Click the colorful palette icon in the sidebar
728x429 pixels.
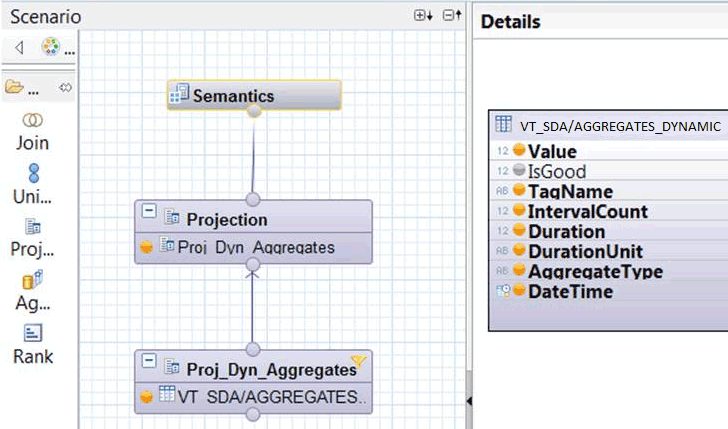tap(50, 47)
